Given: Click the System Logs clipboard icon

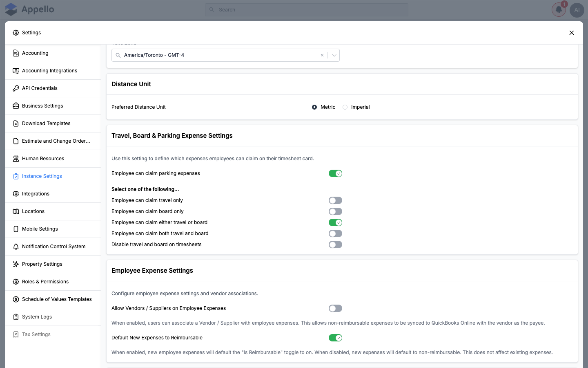Looking at the screenshot, I should 16,317.
